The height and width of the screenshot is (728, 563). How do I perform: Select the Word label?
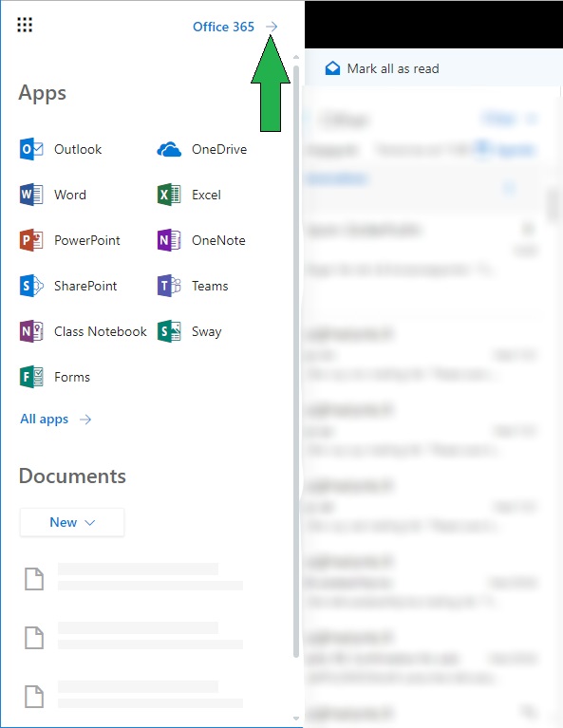(x=70, y=195)
